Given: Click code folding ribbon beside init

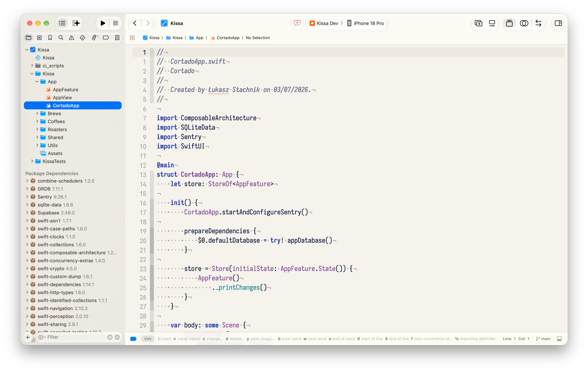Looking at the screenshot, I should 152,203.
